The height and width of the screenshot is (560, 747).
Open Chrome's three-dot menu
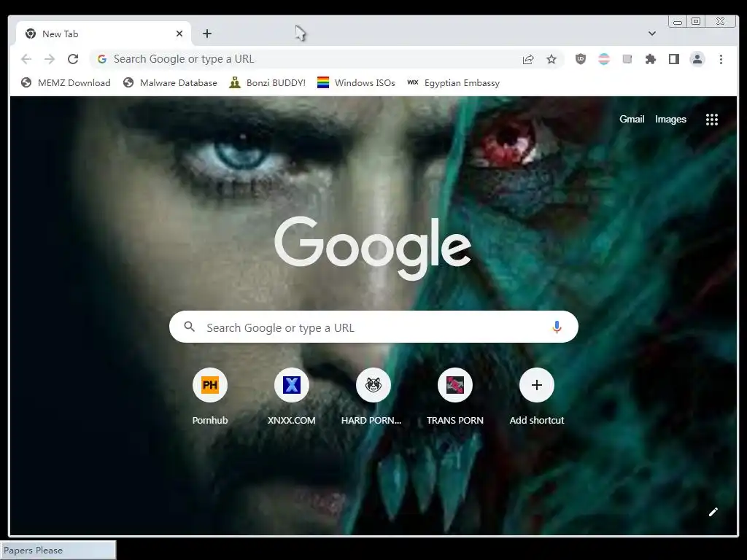(721, 59)
